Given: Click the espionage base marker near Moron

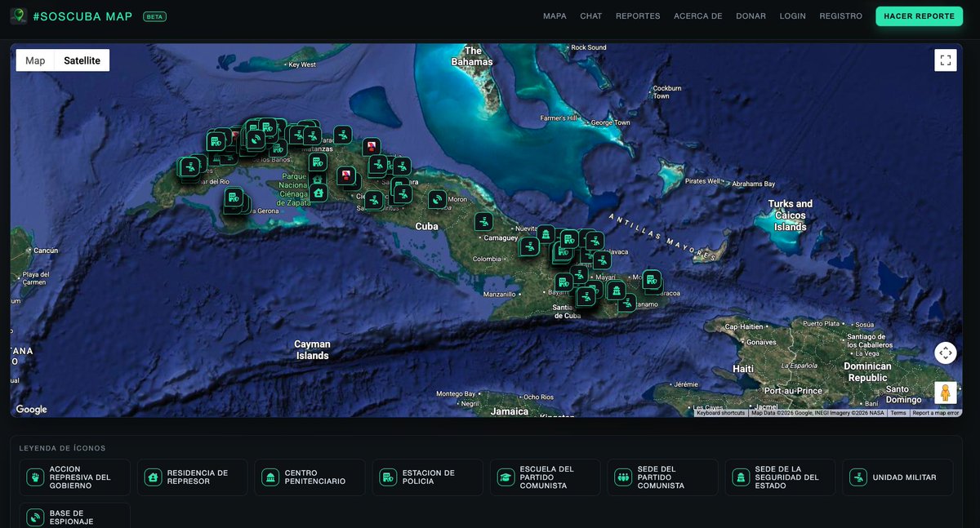Looking at the screenshot, I should pyautogui.click(x=437, y=199).
